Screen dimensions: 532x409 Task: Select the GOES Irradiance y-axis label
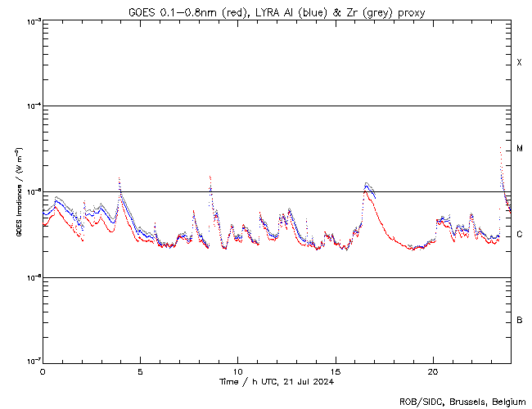(18, 191)
